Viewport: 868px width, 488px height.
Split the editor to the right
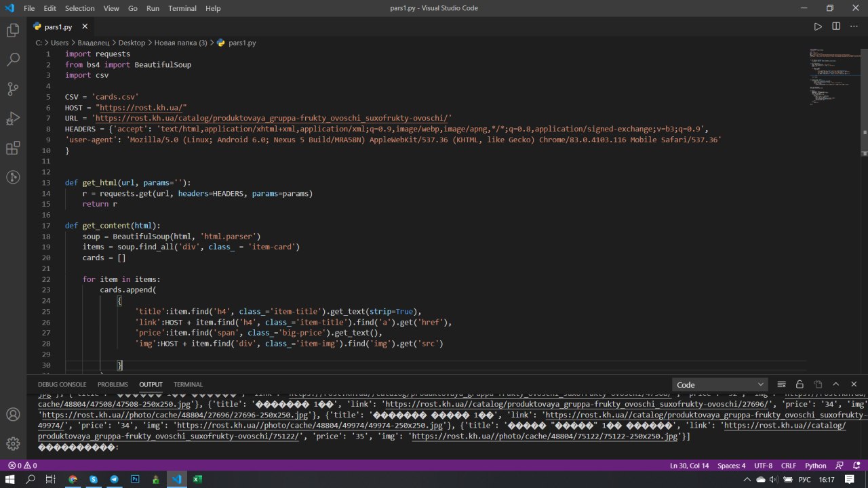pyautogui.click(x=836, y=26)
